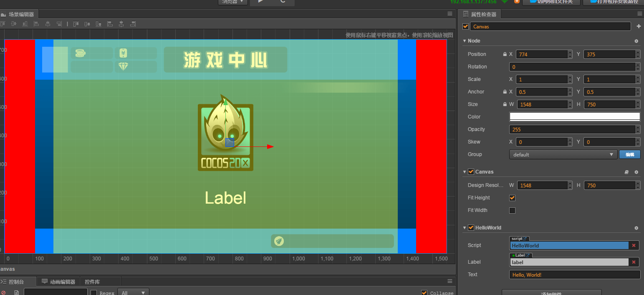
Task: Remove the HelloWorld script reference
Action: coord(634,245)
